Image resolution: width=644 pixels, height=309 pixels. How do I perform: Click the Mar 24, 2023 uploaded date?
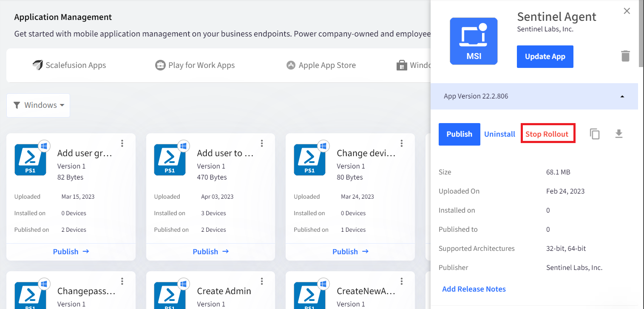click(x=357, y=197)
